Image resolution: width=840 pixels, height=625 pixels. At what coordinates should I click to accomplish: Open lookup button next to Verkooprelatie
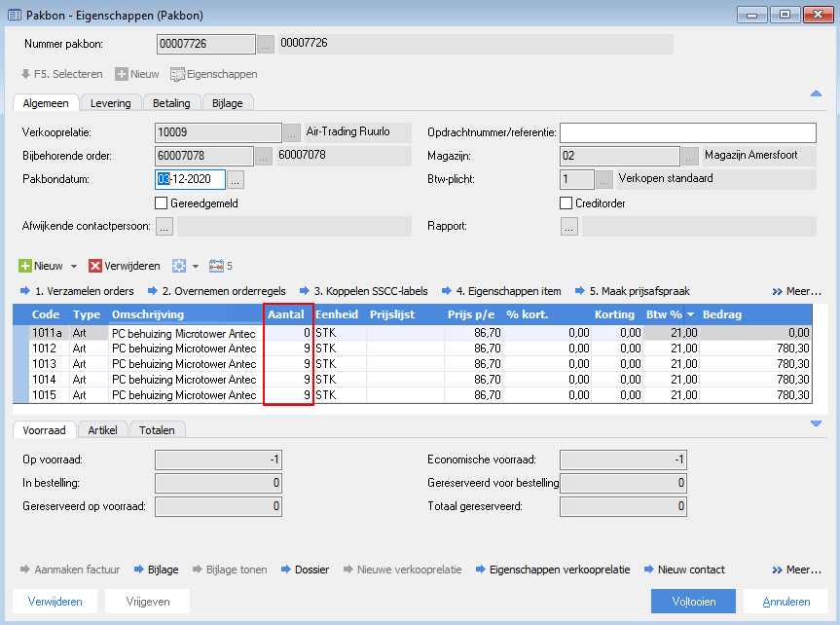pyautogui.click(x=292, y=132)
